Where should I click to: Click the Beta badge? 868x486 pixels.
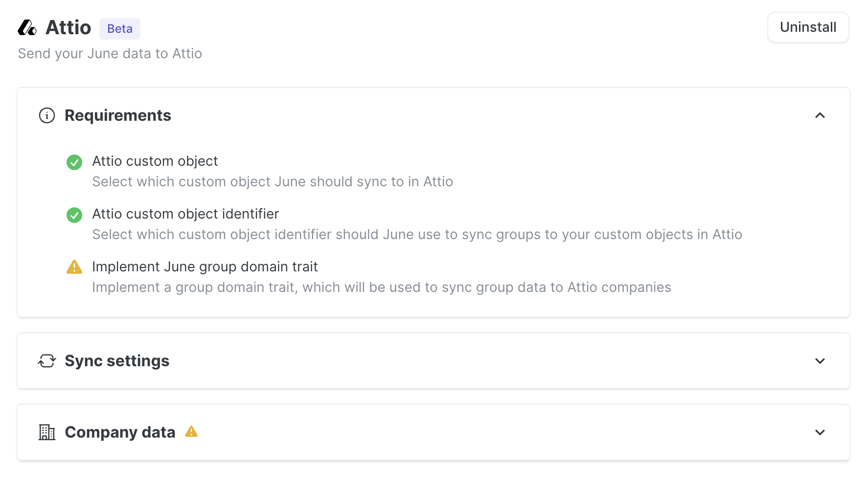tap(120, 29)
